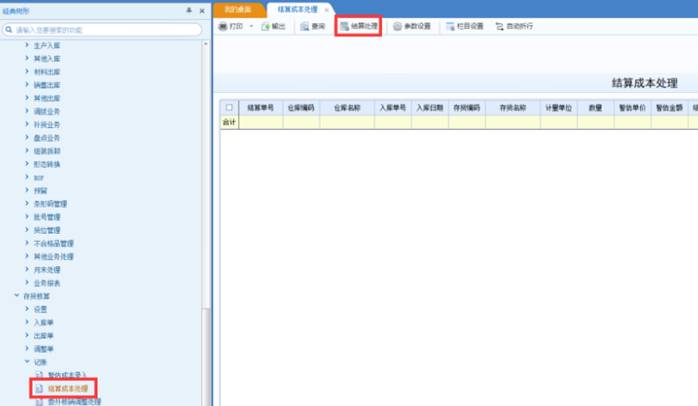
Task: Click the 入库日期 column header
Action: (429, 107)
